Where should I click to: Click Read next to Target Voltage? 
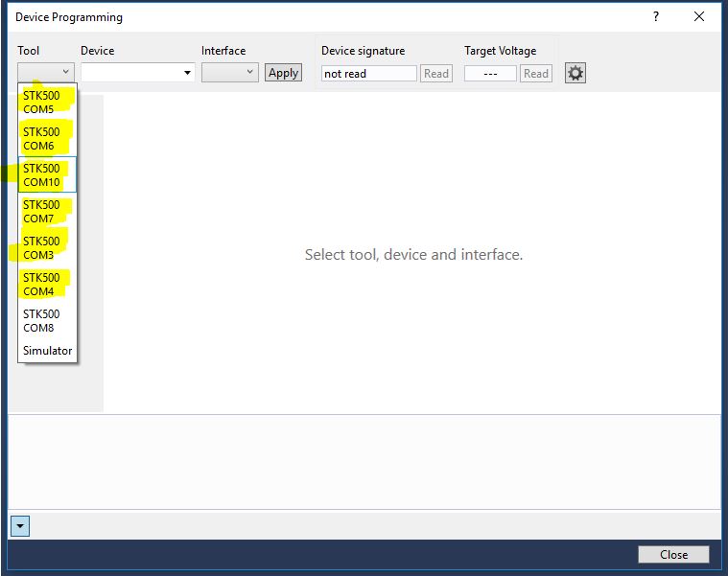click(536, 73)
